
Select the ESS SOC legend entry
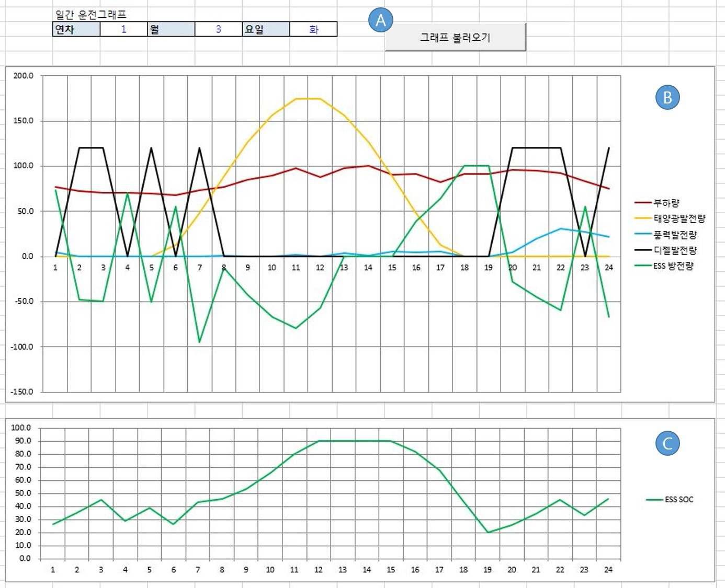[x=670, y=500]
